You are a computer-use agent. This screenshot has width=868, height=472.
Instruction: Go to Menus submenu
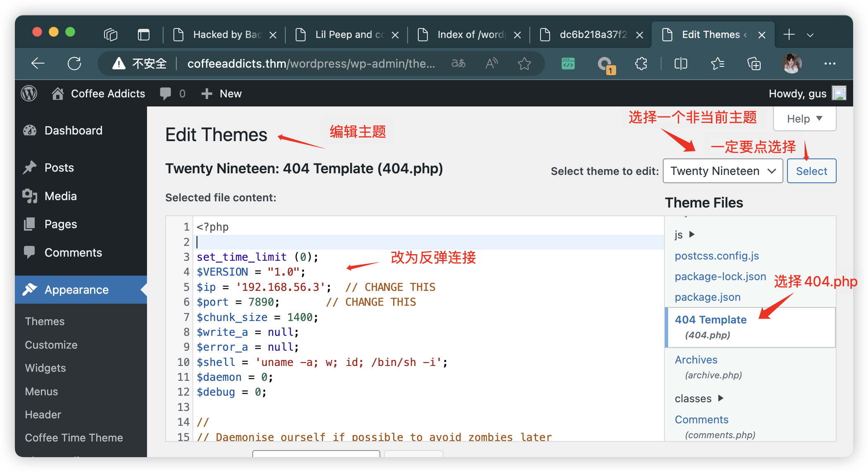tap(41, 392)
